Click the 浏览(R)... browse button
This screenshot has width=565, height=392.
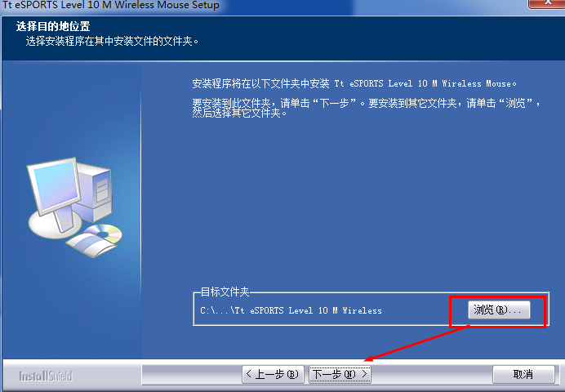[499, 310]
